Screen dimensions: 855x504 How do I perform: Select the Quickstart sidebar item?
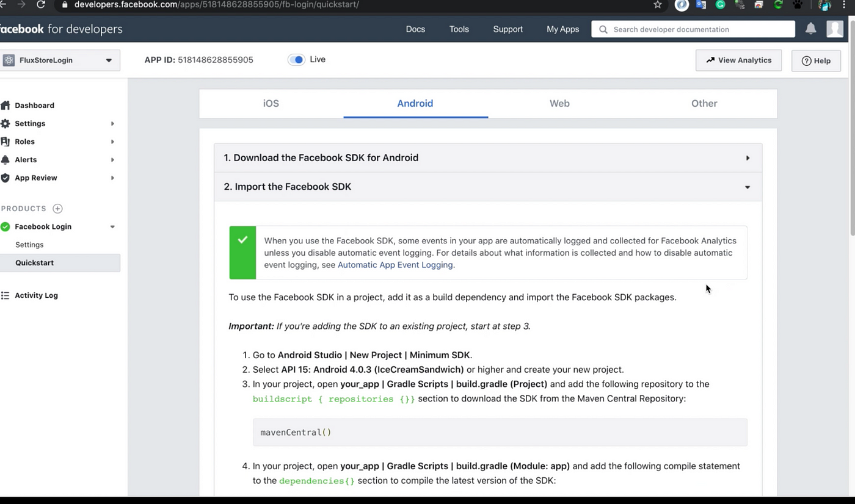coord(60,263)
